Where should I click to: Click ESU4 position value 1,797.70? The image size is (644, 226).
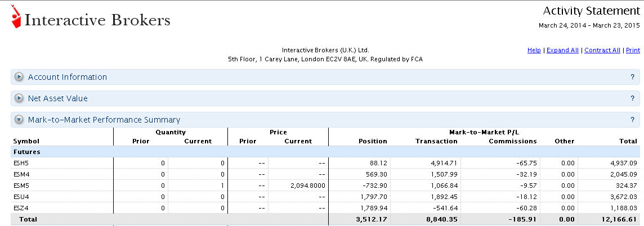(x=374, y=196)
